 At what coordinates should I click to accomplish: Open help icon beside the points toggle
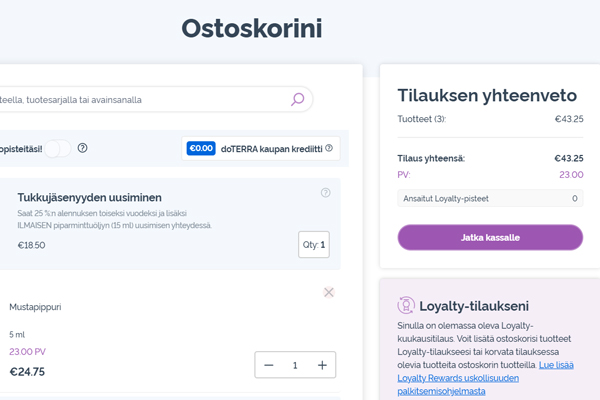pyautogui.click(x=82, y=148)
